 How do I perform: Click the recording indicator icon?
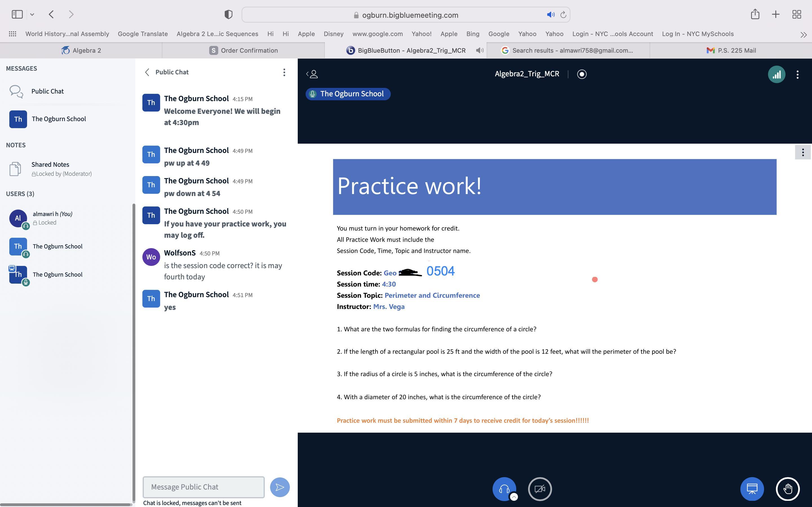581,74
